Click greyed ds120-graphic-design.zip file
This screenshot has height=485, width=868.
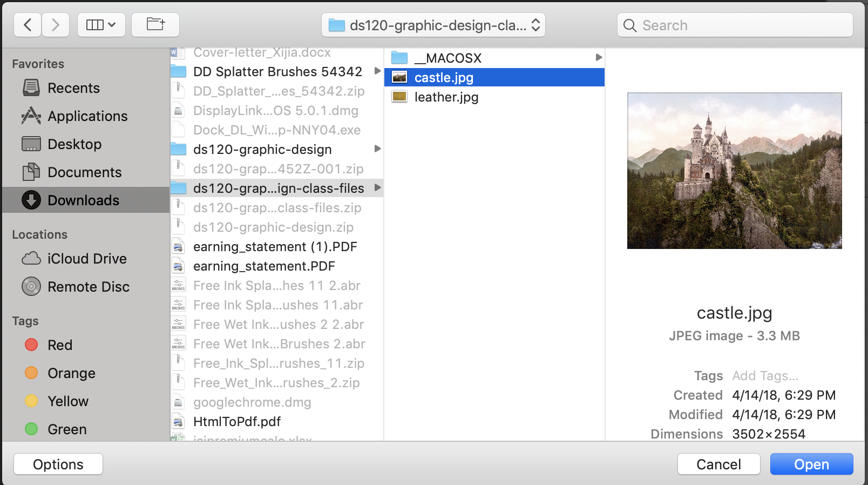tap(276, 227)
